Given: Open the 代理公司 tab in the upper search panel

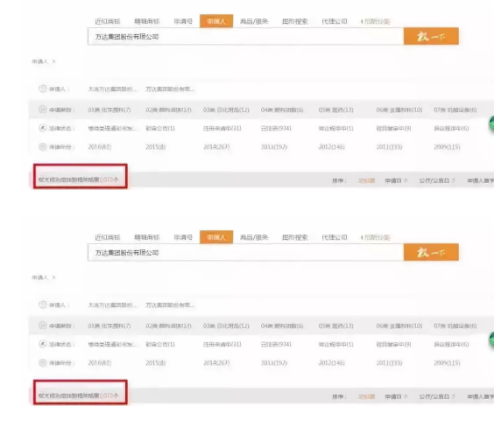Looking at the screenshot, I should (334, 21).
